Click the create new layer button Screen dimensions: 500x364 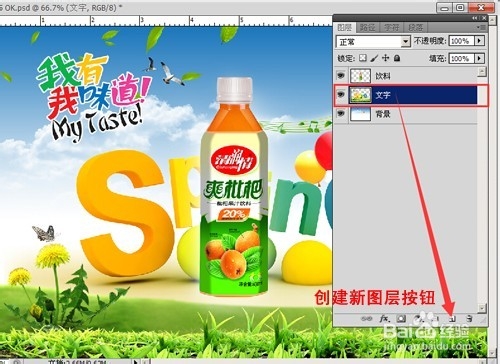(x=452, y=319)
